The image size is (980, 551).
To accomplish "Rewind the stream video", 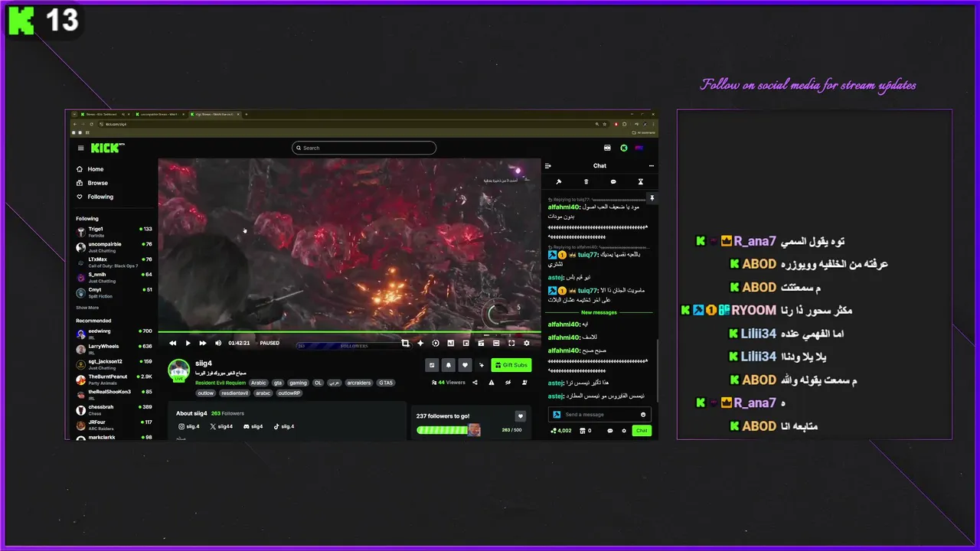I will tap(173, 343).
